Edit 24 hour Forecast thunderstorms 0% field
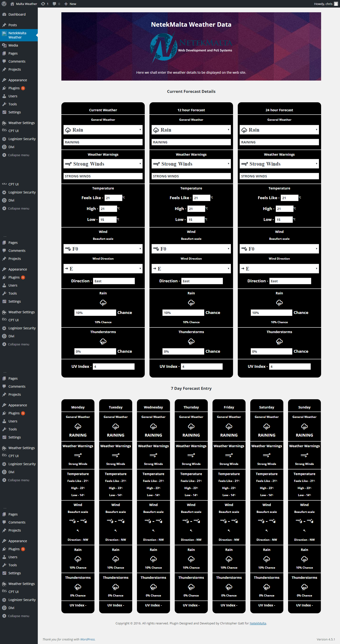Viewport: 340px width, 644px height. [271, 352]
